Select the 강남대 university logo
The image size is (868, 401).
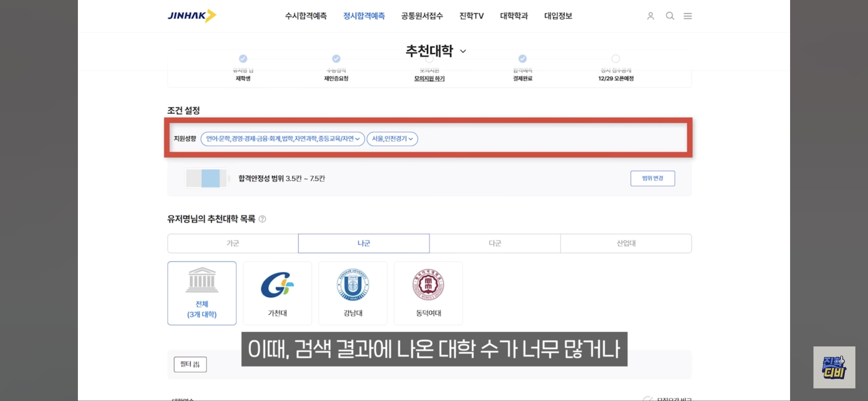(x=353, y=285)
